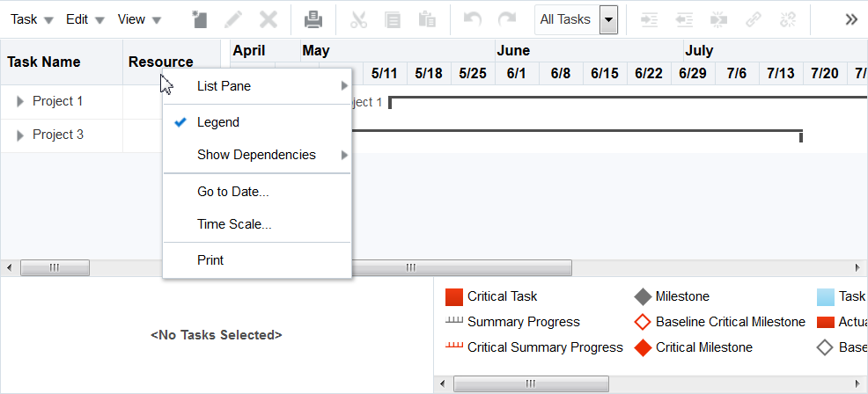Click the Cut scissors icon

pyautogui.click(x=358, y=19)
